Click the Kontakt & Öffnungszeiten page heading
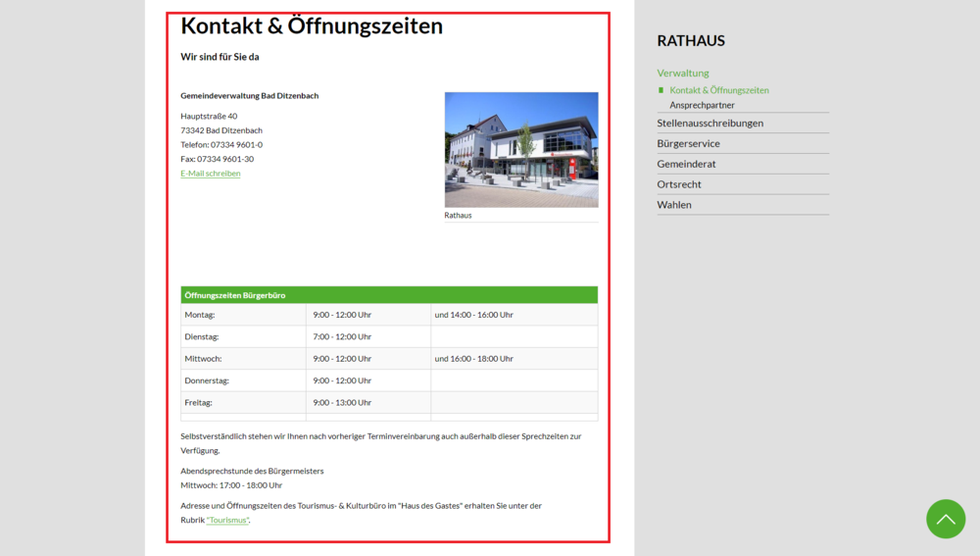The width and height of the screenshot is (980, 556). pos(312,26)
